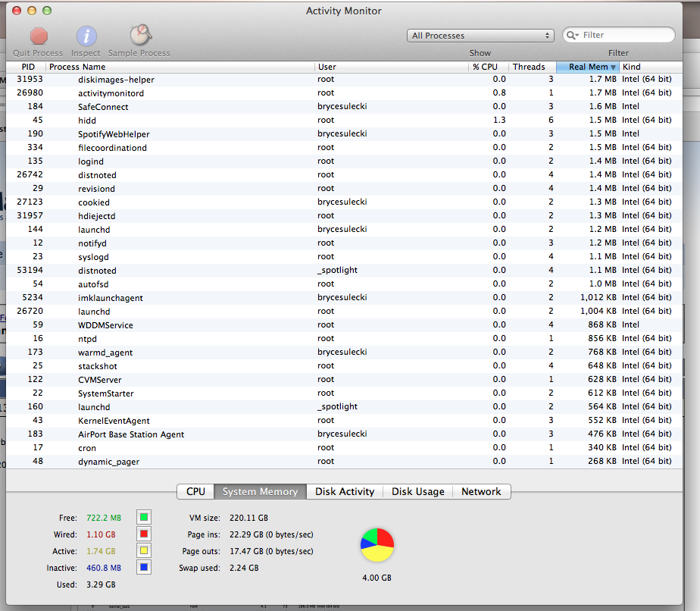Select the filecoordinationd process row

344,147
